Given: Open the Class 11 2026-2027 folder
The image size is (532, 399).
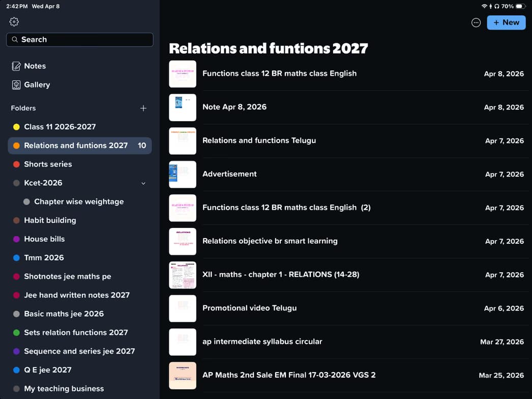Looking at the screenshot, I should pos(60,127).
